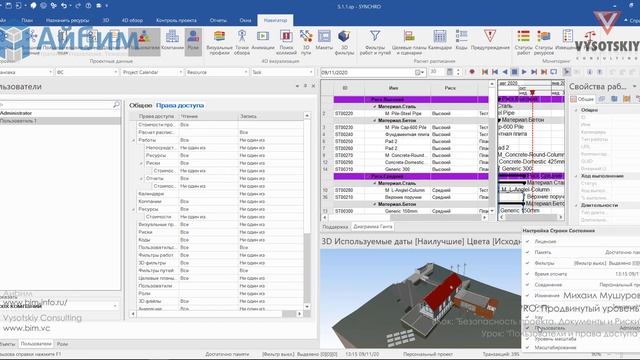This screenshot has height=360, width=640.
Task: Open the Пользователи (Users) ribbon icon
Action: pos(144,41)
